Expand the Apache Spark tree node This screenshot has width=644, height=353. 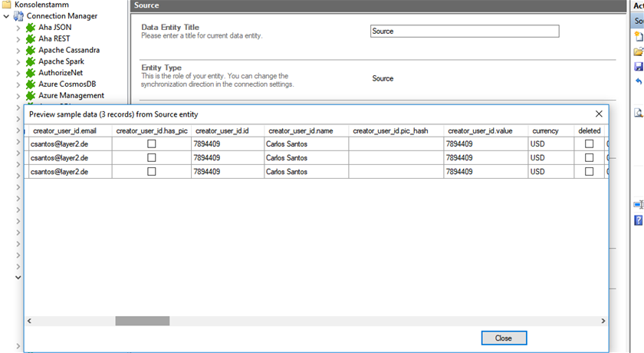(x=18, y=61)
